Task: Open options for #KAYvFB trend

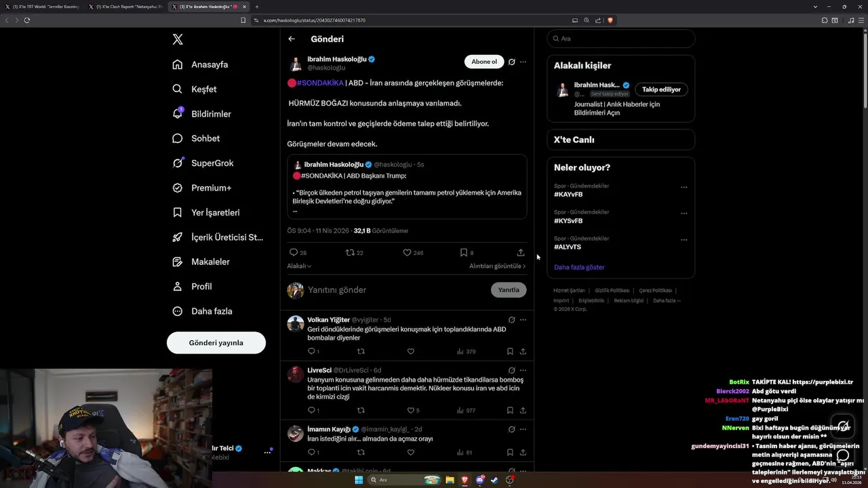Action: click(684, 187)
